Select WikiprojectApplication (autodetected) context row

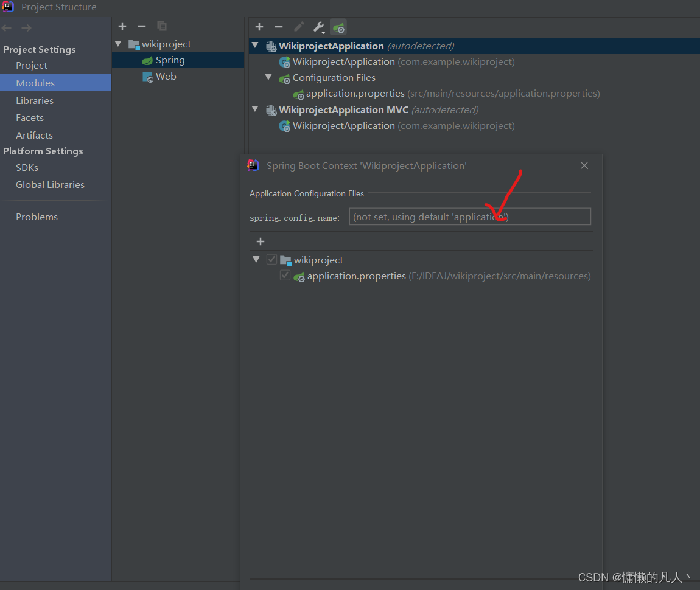474,46
